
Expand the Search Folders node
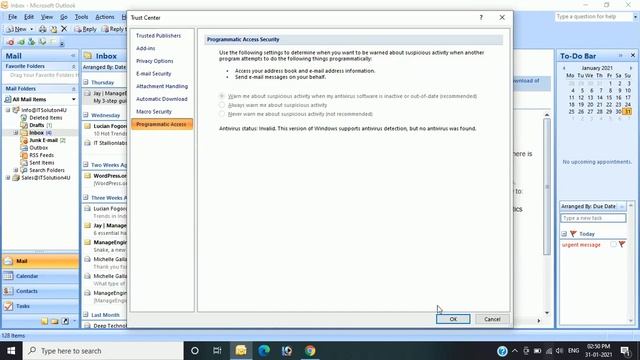pos(16,170)
